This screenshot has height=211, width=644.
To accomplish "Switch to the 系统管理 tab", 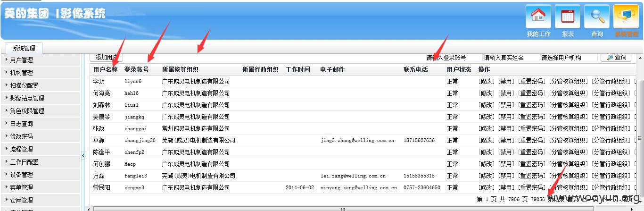I will tap(24, 48).
